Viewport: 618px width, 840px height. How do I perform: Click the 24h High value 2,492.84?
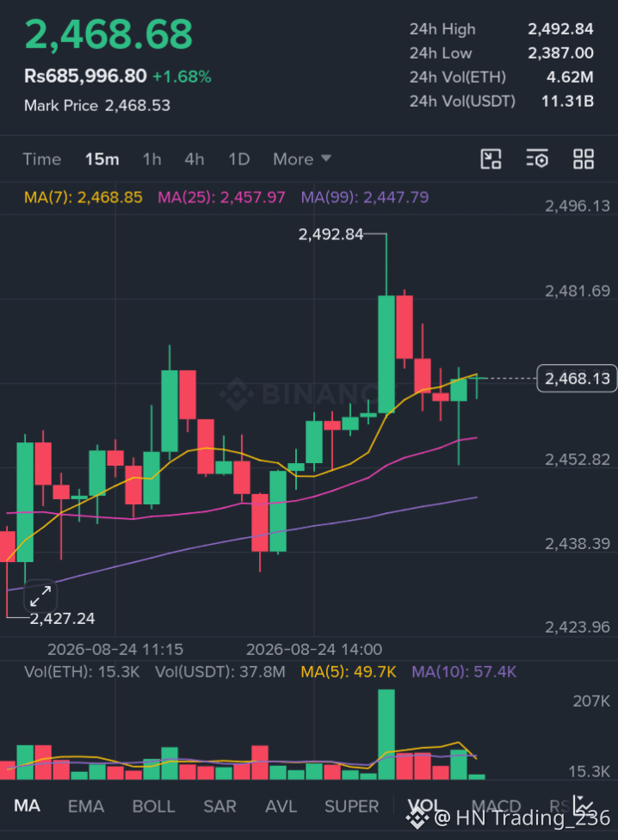[x=560, y=29]
